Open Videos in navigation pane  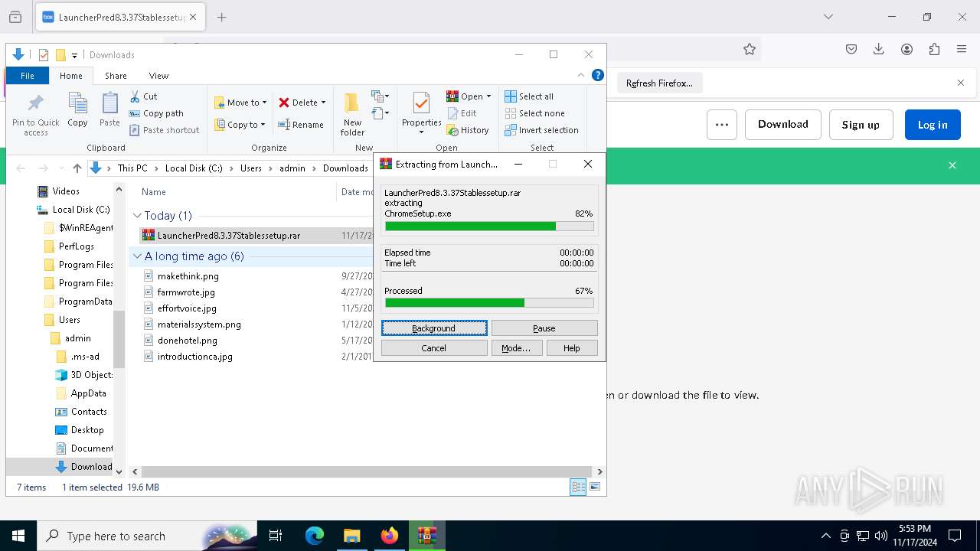66,191
